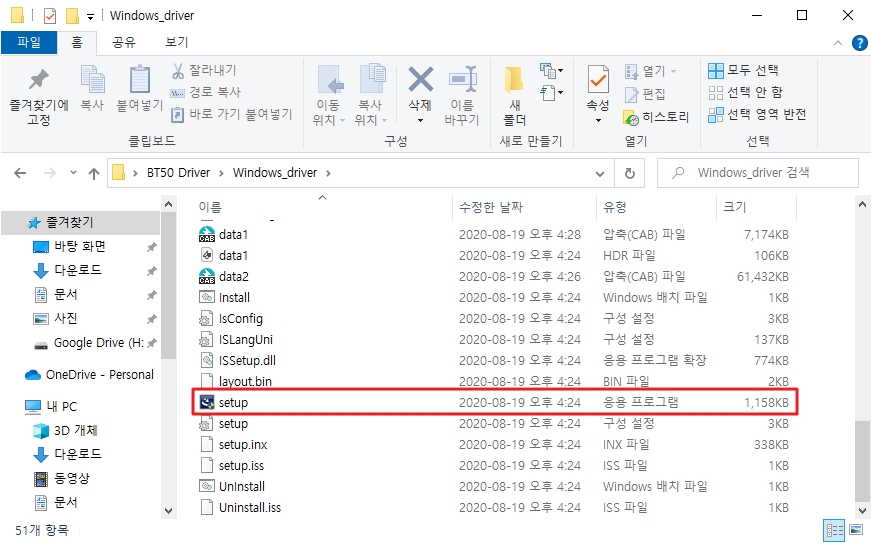Open recent locations dropdown arrow
Viewport: 872px width, 543px height.
pyautogui.click(x=73, y=173)
